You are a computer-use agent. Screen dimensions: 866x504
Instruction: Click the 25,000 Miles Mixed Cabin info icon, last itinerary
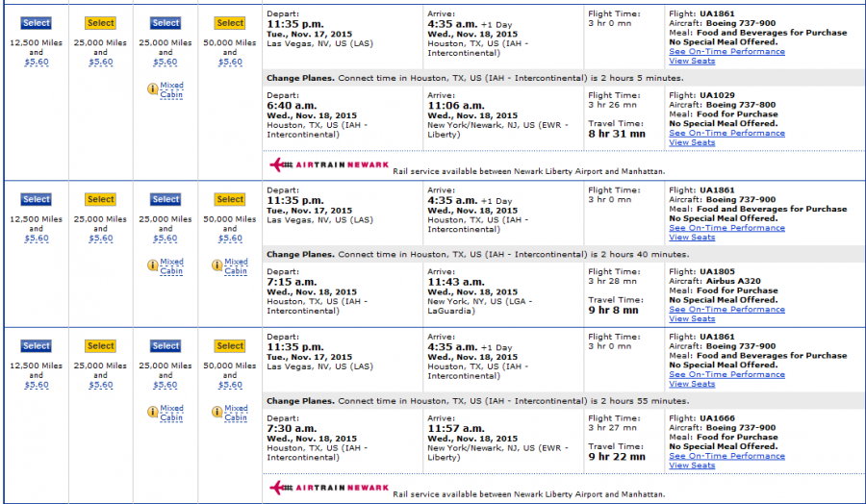click(152, 412)
